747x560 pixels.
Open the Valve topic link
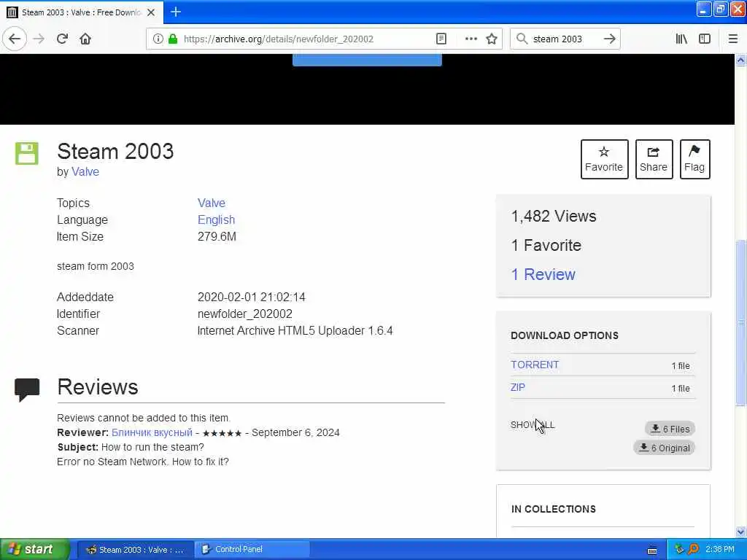click(212, 203)
